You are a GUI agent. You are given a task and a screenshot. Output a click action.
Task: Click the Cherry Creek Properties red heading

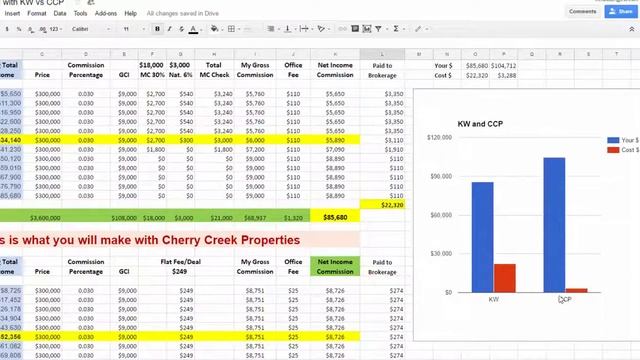click(150, 240)
